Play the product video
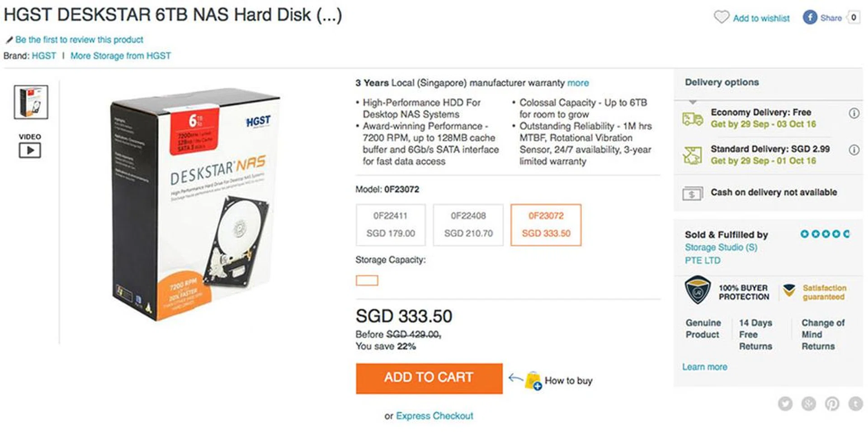 (30, 149)
